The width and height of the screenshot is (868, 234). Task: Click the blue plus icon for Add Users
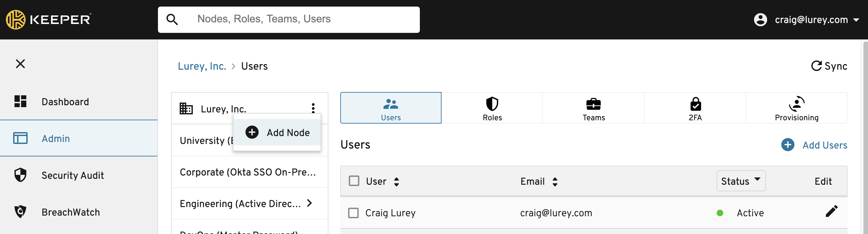tap(787, 145)
